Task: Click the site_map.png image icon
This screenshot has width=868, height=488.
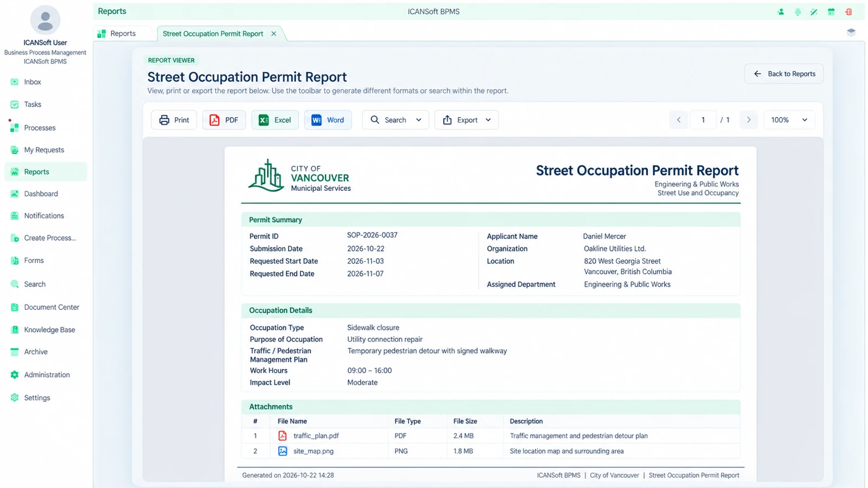Action: (283, 451)
